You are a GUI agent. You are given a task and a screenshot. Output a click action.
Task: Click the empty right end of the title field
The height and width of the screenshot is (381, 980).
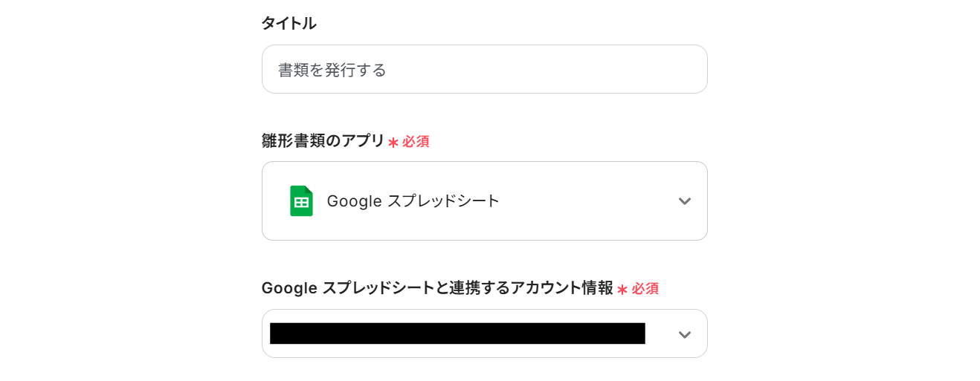[654, 70]
